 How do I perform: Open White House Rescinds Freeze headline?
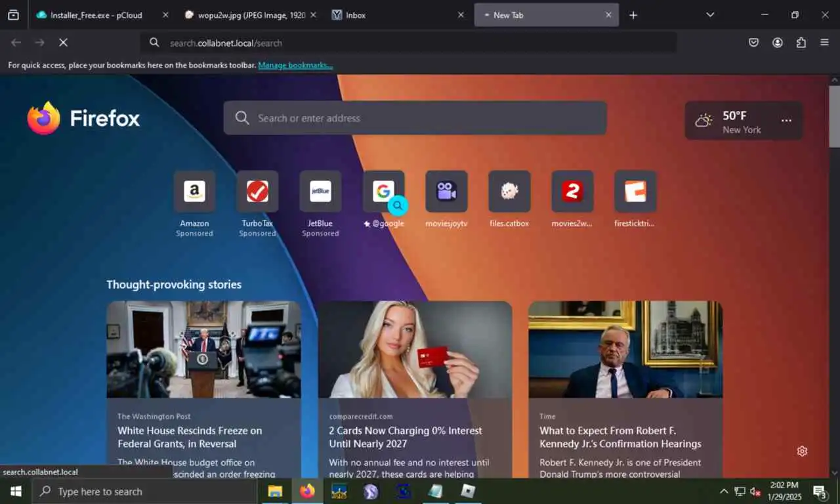pyautogui.click(x=190, y=437)
